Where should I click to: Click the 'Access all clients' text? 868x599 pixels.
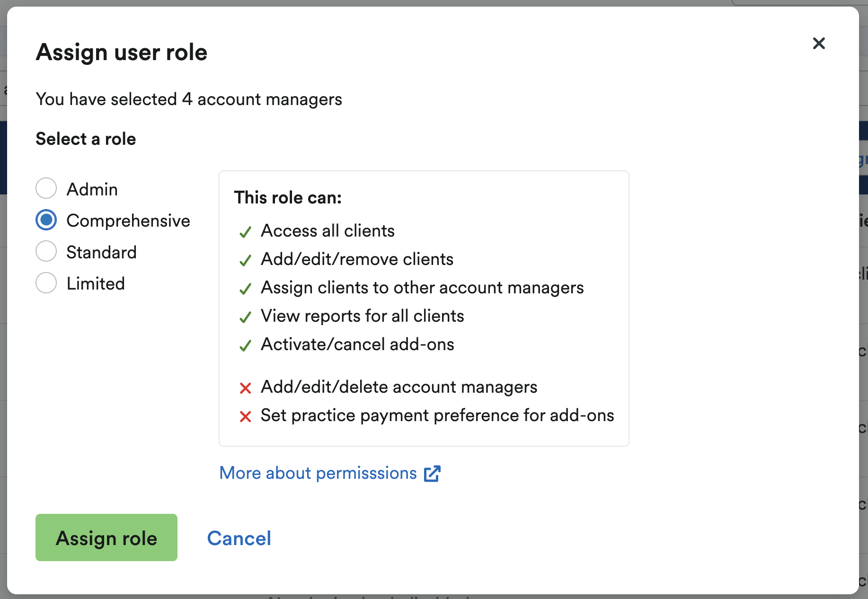point(328,231)
